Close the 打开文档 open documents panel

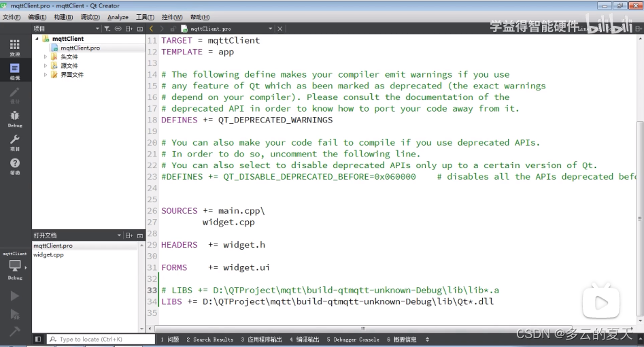[140, 235]
